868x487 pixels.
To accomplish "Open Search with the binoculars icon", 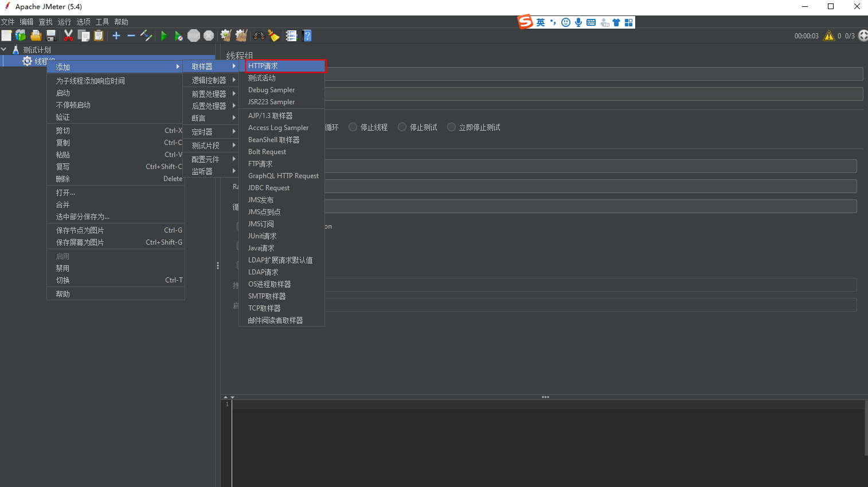I will click(259, 36).
